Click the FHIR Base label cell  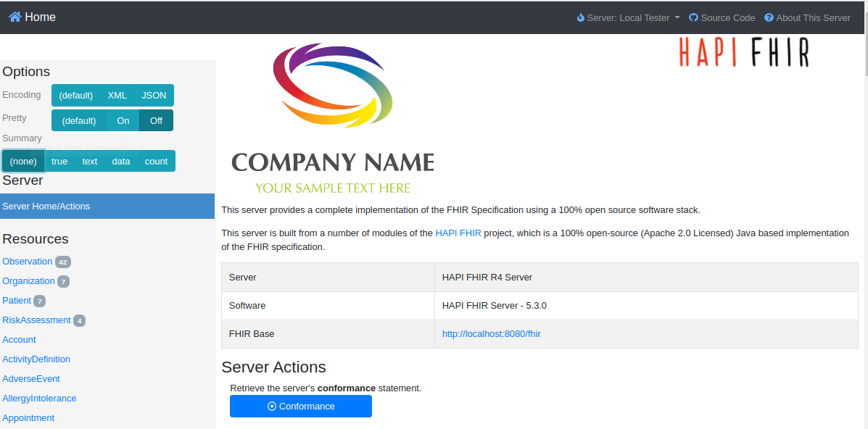pyautogui.click(x=328, y=334)
